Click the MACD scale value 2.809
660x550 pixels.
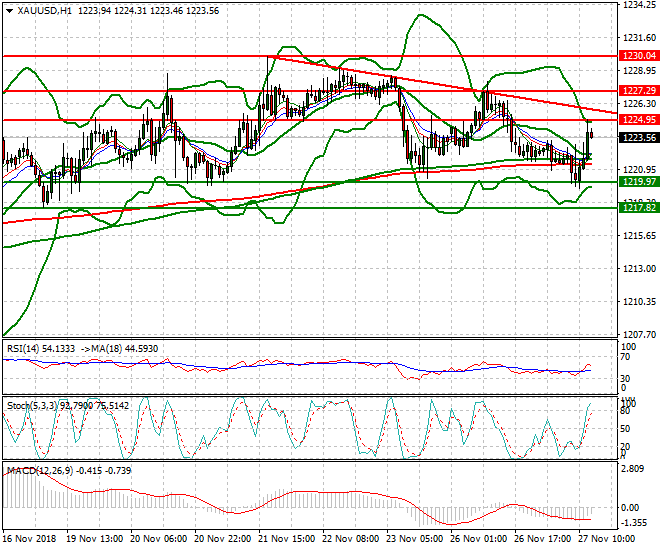633,469
